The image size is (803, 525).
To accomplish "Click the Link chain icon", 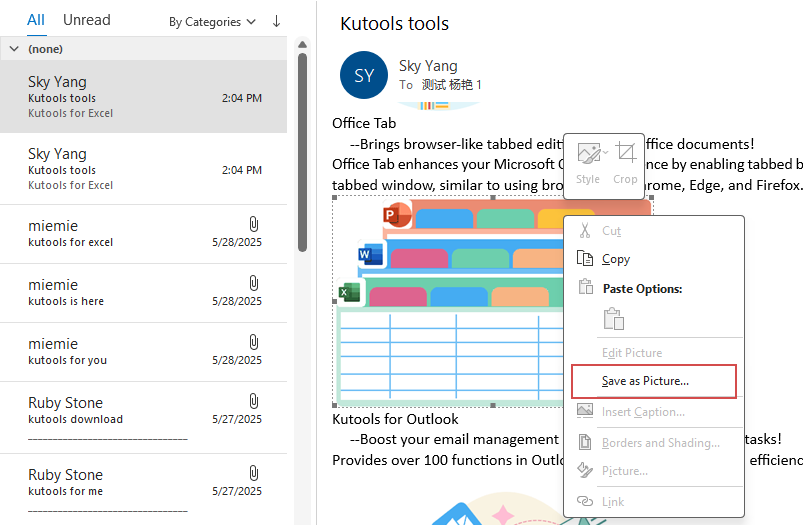I will (x=585, y=501).
